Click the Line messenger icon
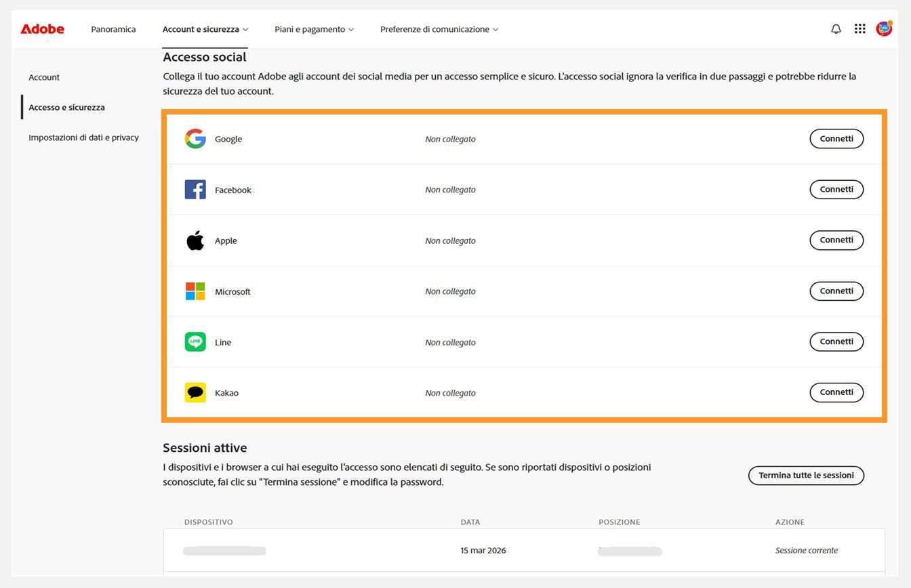 coord(195,341)
